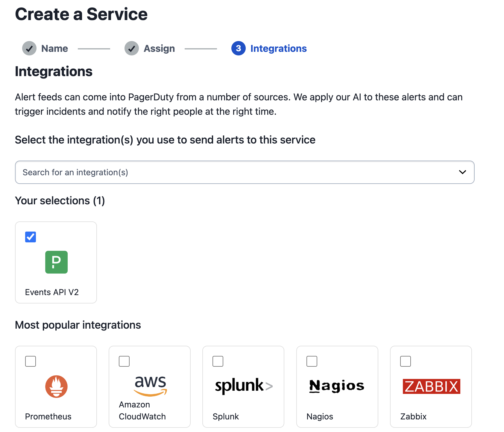
Task: Check the Splunk integration checkbox
Action: point(218,361)
